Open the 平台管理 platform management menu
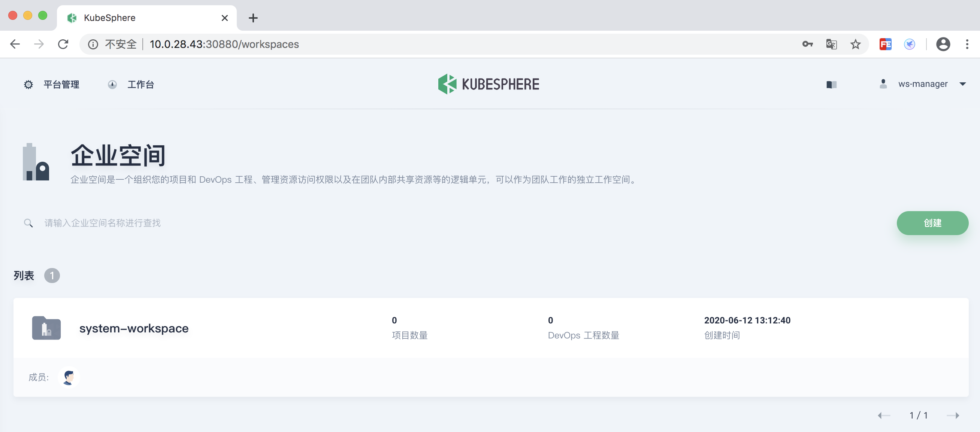The height and width of the screenshot is (432, 980). click(x=52, y=85)
